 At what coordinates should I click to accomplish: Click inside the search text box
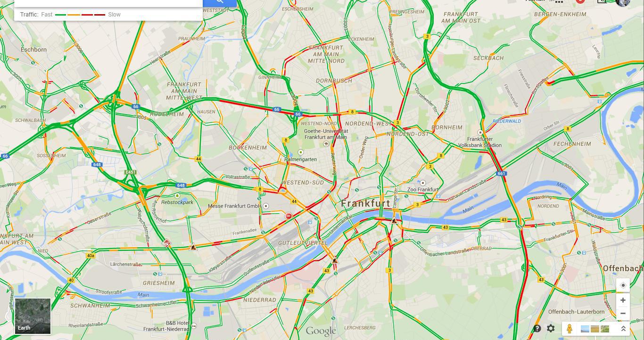pyautogui.click(x=108, y=2)
